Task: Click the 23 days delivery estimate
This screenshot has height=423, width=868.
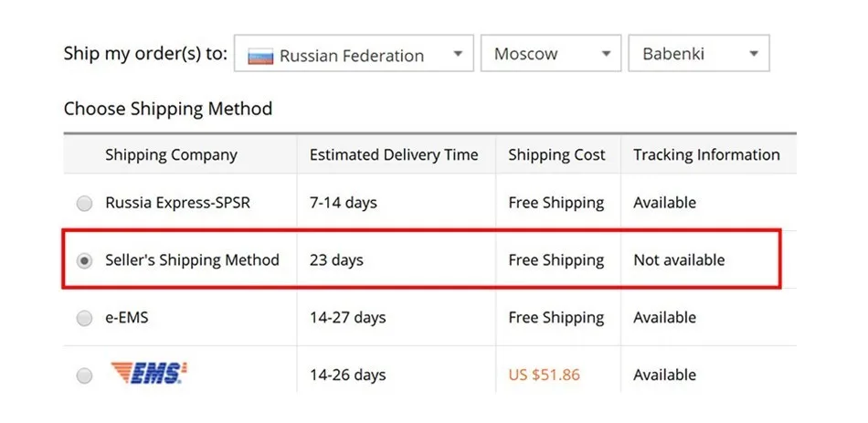Action: coord(336,260)
